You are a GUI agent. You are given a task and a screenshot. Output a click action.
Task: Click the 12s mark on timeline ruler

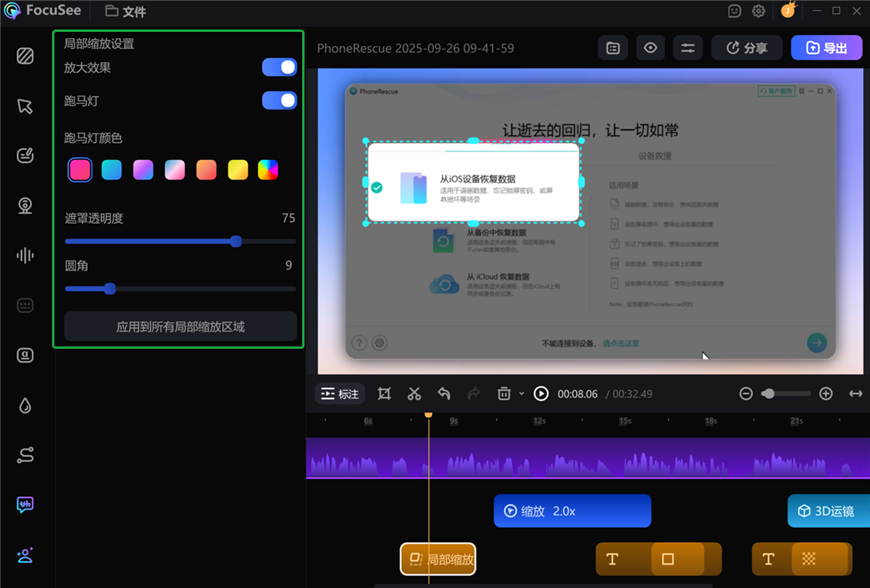click(x=539, y=421)
